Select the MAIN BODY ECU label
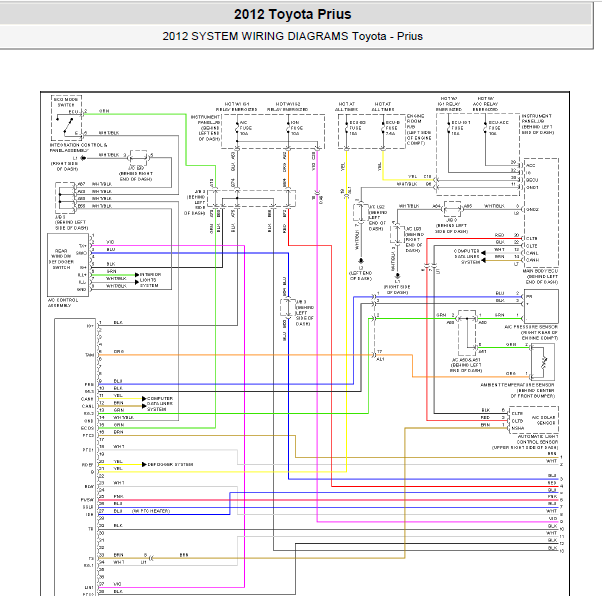 pos(540,276)
